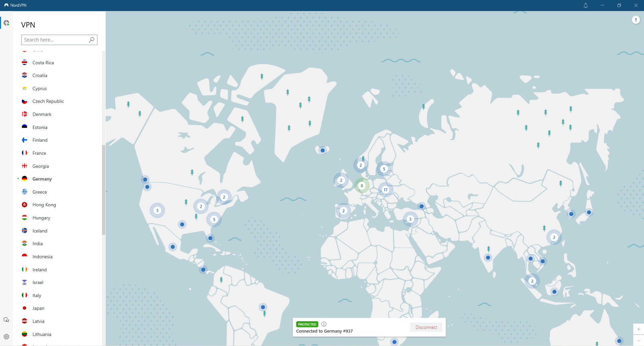Zoom in map with plus button
This screenshot has width=644, height=346.
tap(639, 329)
